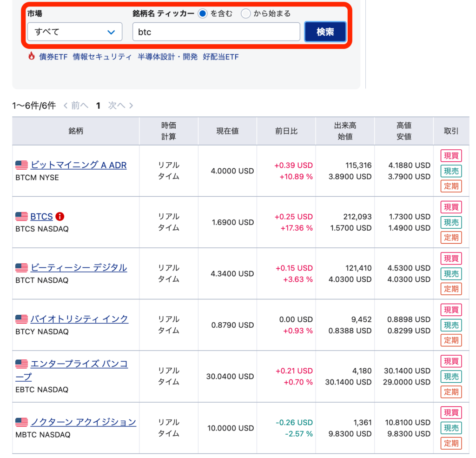Go to previous page with 前へ
Viewport: 476px width, 458px height.
[76, 106]
